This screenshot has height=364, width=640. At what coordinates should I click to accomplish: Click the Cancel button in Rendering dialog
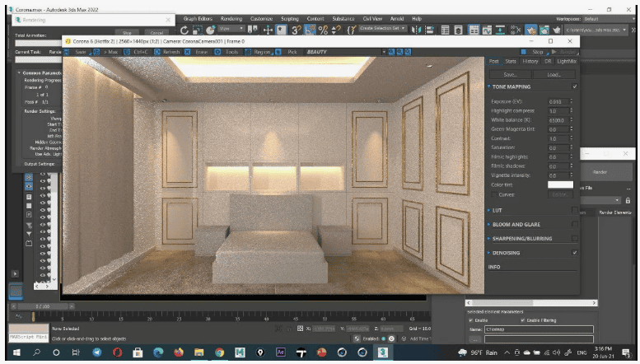156,33
